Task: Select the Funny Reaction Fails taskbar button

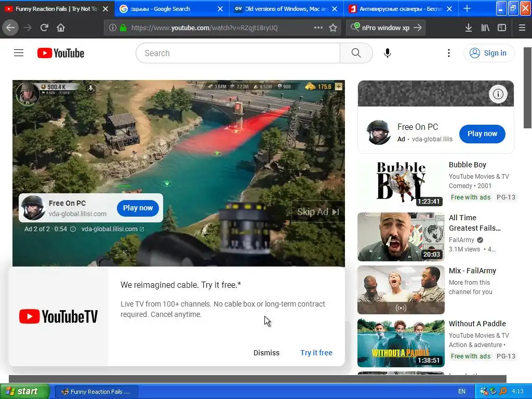Action: tap(96, 392)
